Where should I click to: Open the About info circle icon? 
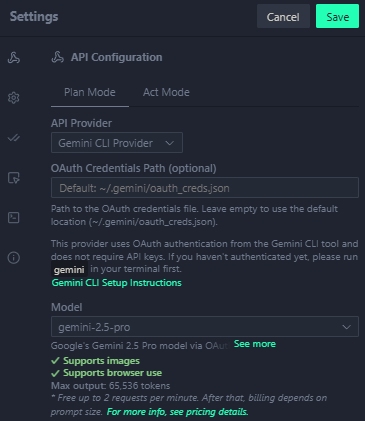click(14, 258)
